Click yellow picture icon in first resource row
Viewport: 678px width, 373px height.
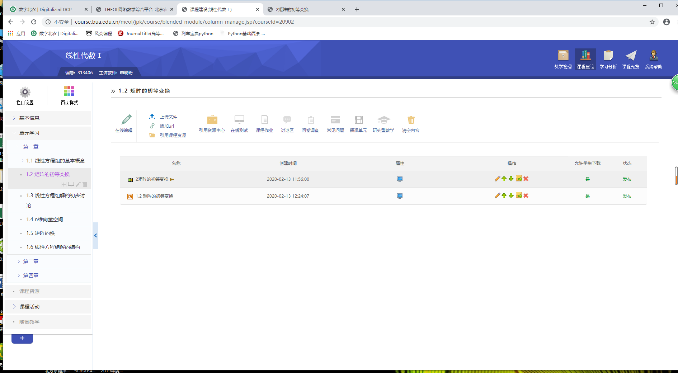click(x=519, y=178)
